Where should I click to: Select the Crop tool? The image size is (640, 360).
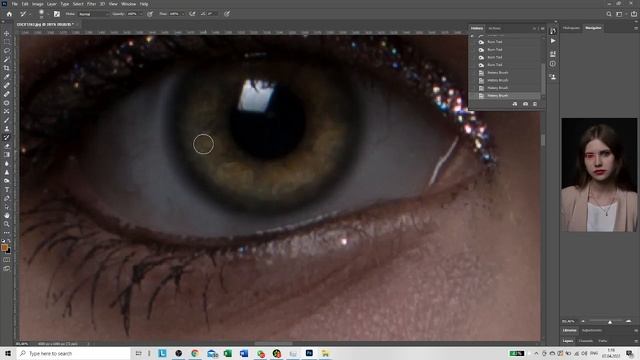(7, 68)
